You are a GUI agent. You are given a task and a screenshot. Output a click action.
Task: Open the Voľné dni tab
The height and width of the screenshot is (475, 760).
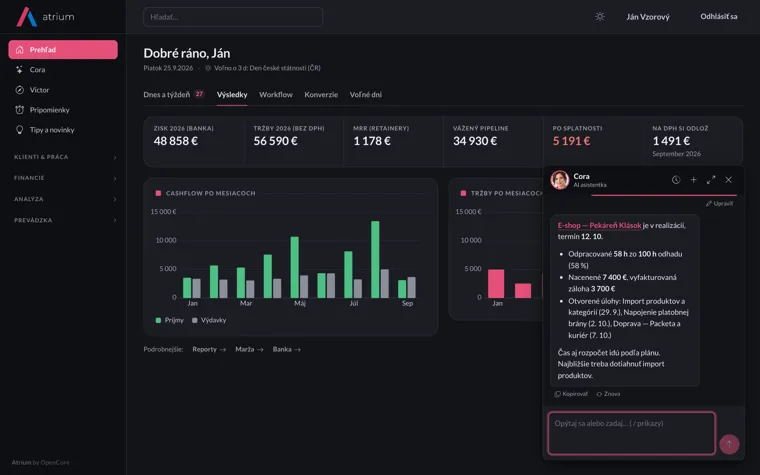point(365,95)
